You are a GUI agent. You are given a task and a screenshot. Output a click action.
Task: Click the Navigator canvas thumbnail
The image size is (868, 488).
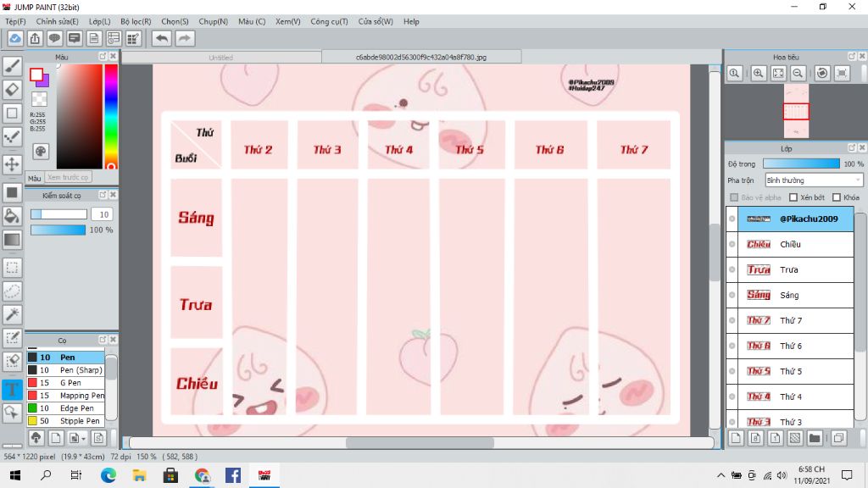[x=796, y=111]
